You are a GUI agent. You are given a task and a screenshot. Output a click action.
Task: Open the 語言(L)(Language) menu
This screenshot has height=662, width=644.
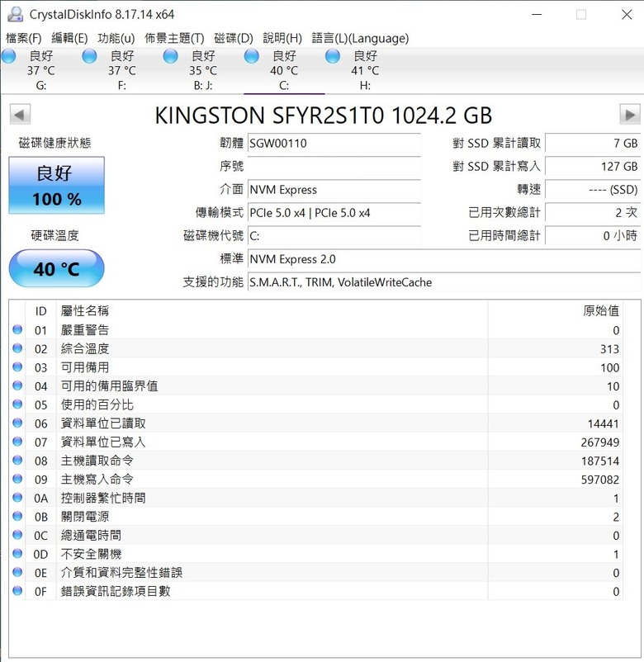coord(360,39)
